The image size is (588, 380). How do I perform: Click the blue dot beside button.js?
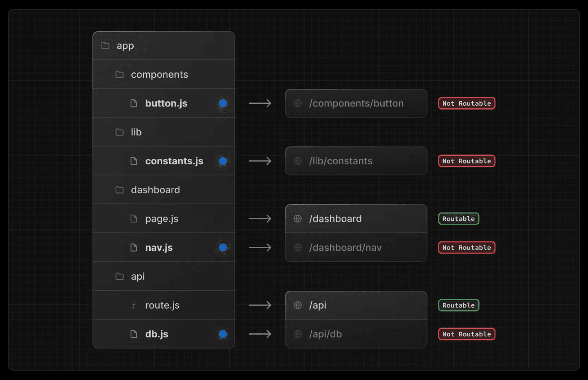coord(223,103)
